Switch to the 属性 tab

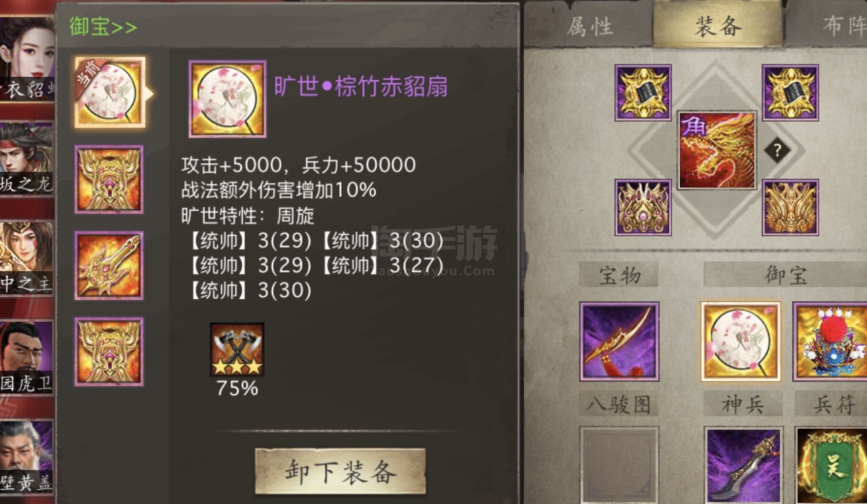(589, 26)
